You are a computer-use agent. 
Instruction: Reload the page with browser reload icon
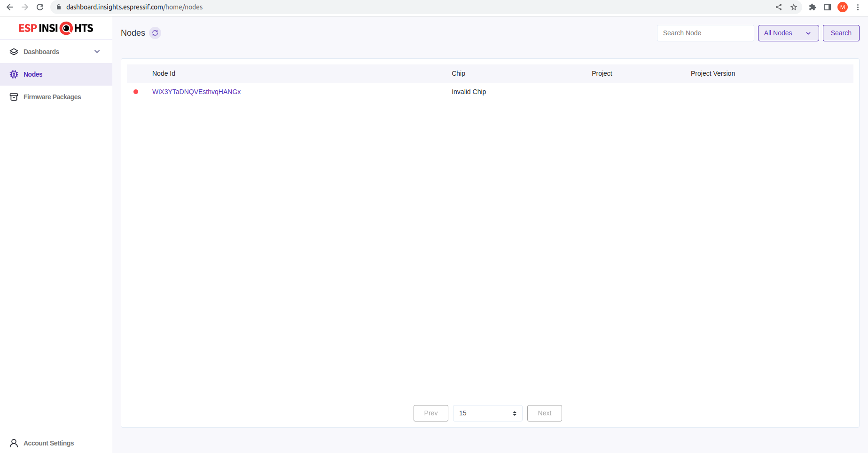(x=40, y=7)
